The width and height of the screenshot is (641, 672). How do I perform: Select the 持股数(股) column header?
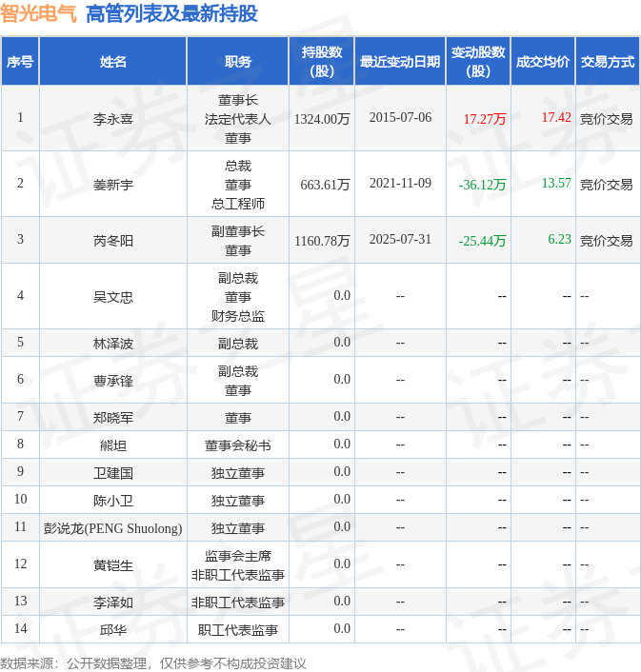322,61
